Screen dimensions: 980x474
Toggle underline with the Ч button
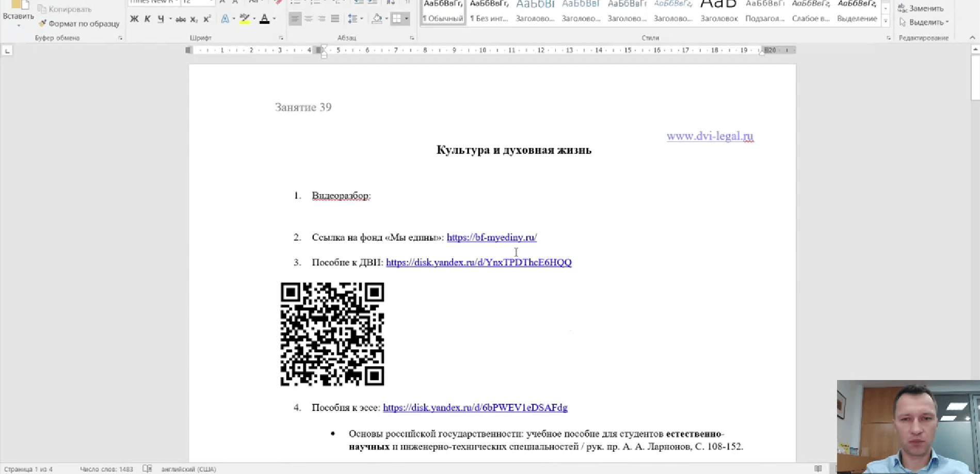pos(160,19)
